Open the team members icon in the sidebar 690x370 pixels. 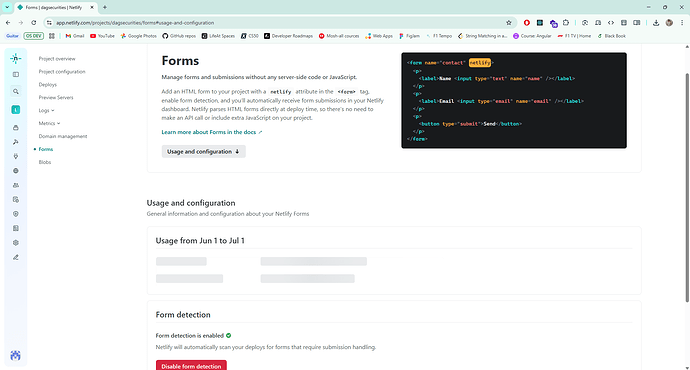coord(16,185)
